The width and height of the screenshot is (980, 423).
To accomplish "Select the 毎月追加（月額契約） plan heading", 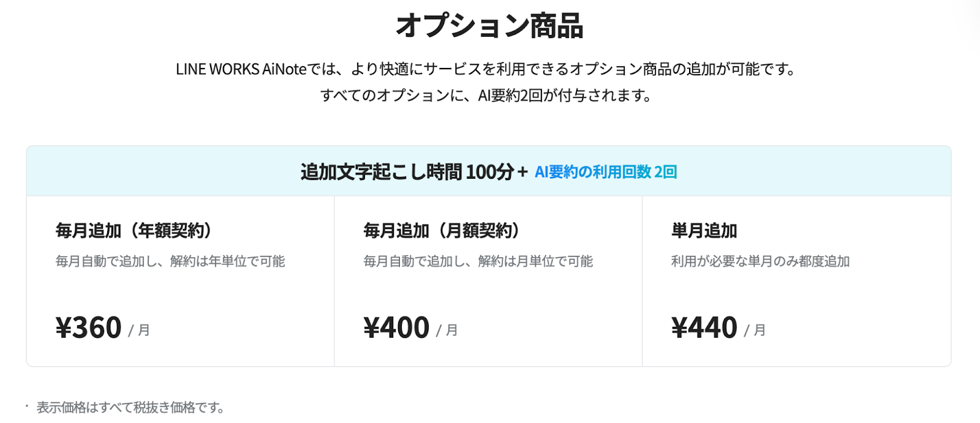I will click(x=441, y=231).
